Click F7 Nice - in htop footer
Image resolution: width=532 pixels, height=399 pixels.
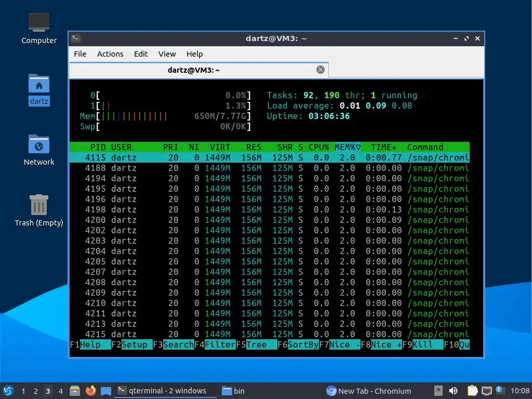click(x=340, y=345)
